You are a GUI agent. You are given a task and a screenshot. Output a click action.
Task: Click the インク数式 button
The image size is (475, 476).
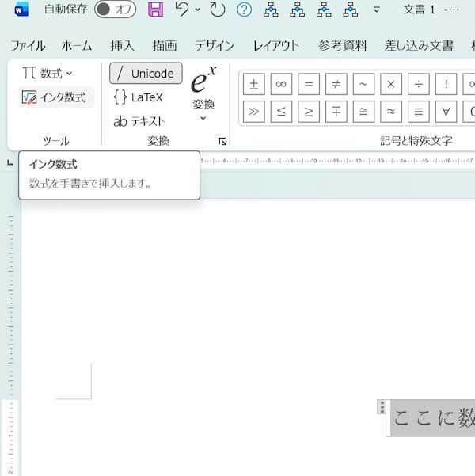(x=57, y=97)
